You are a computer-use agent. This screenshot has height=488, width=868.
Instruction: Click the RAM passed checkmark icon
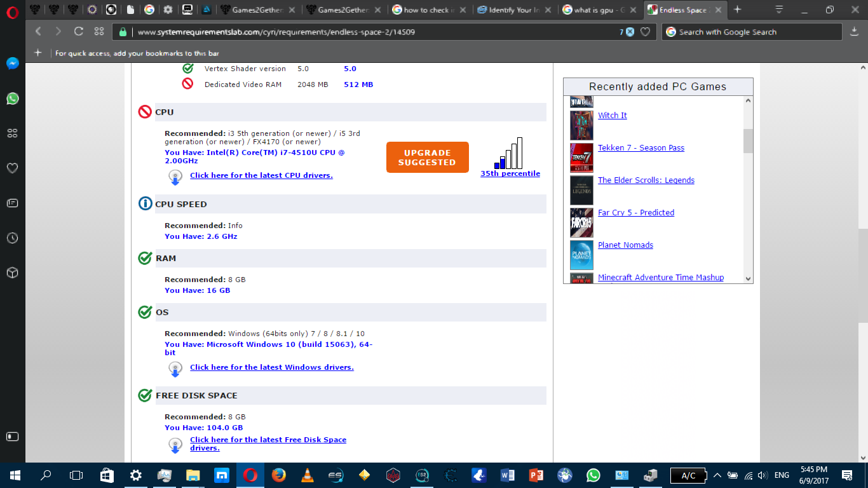tap(145, 258)
